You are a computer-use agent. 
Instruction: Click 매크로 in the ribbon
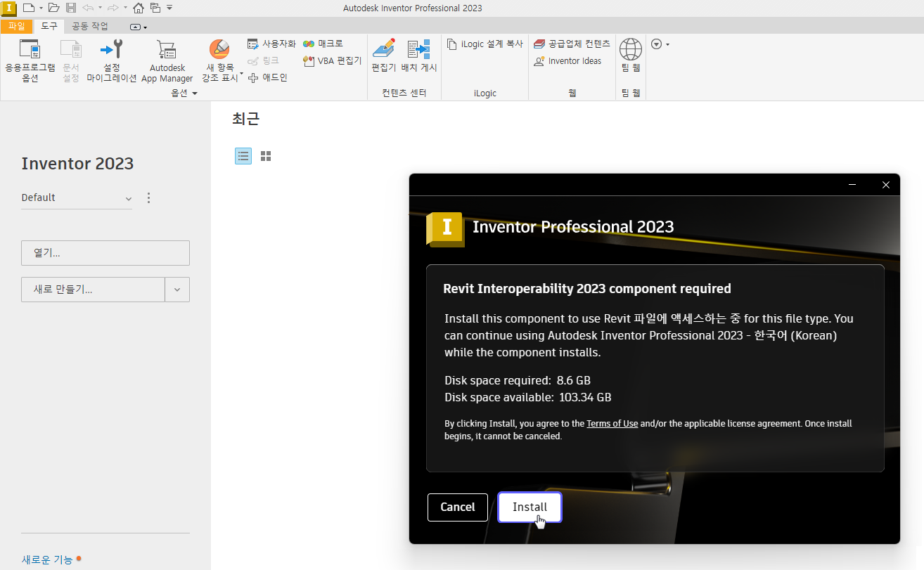tap(323, 44)
